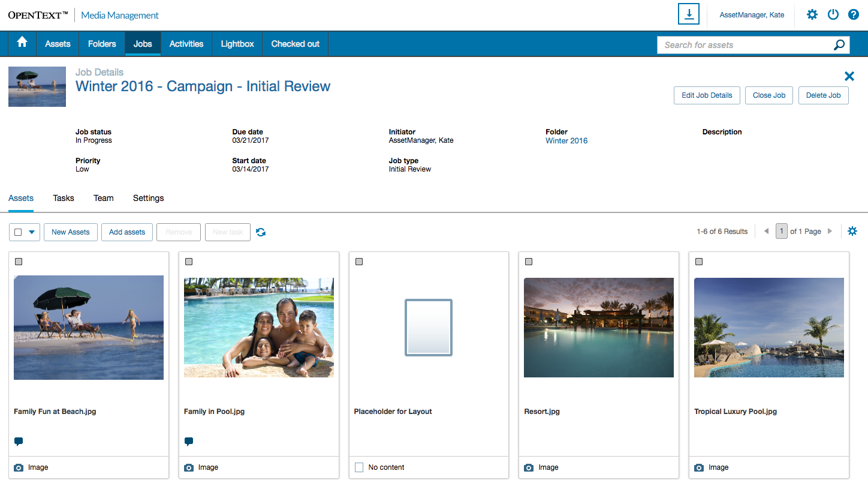Viewport: 868px width, 489px height.
Task: Refresh the asset list
Action: click(261, 232)
